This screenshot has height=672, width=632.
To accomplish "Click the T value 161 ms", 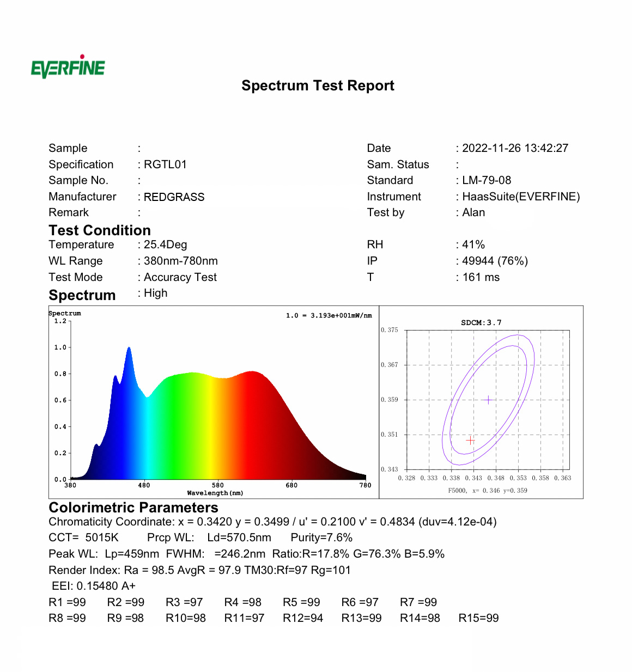I will (x=481, y=277).
